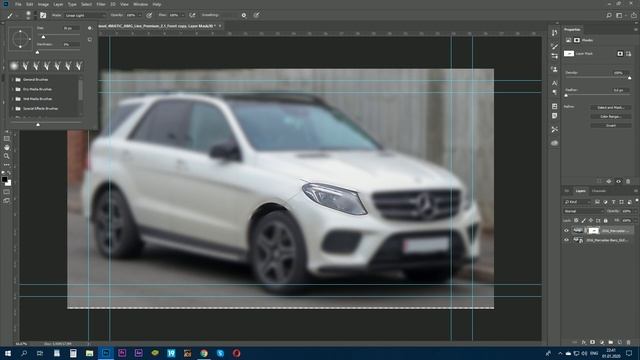Viewport: 640px width, 360px height.
Task: Toggle Quick Mask mode icon
Action: pos(7,192)
